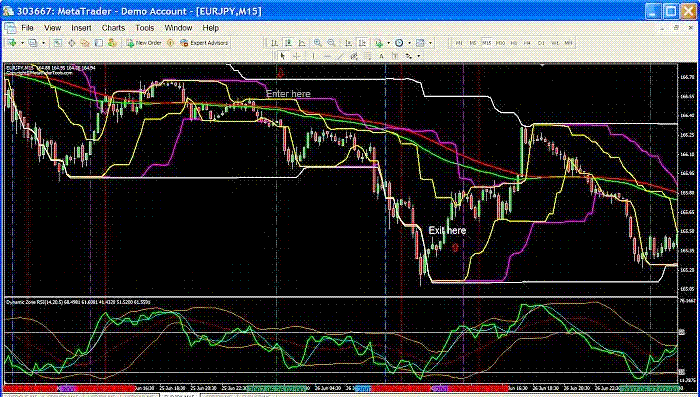Minimize the inner chart window

click(x=662, y=28)
